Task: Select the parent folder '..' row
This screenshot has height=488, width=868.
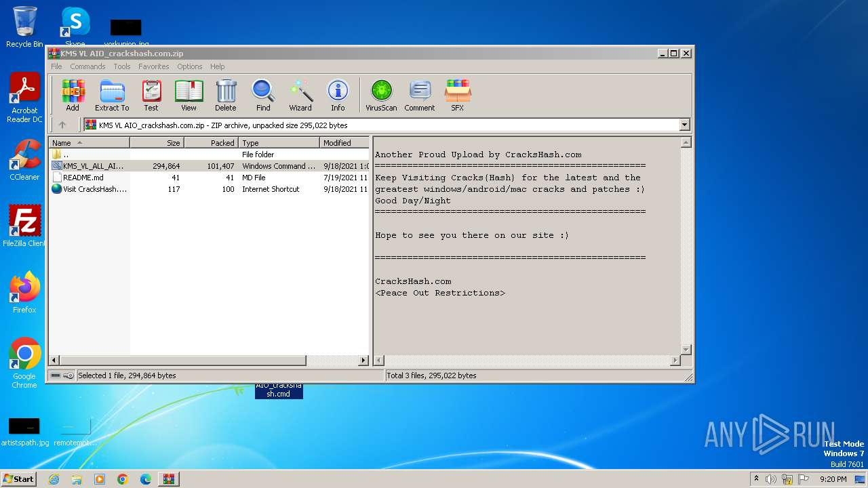Action: pyautogui.click(x=210, y=155)
